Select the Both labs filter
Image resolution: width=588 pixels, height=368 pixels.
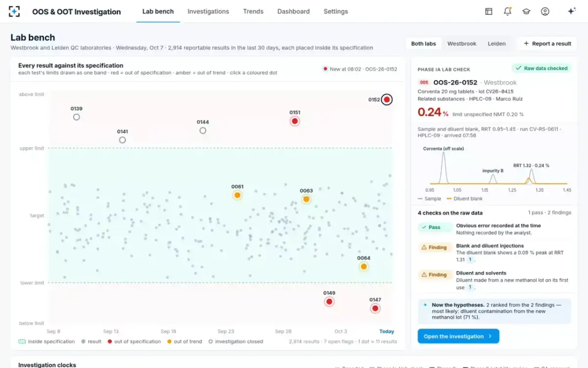click(423, 44)
